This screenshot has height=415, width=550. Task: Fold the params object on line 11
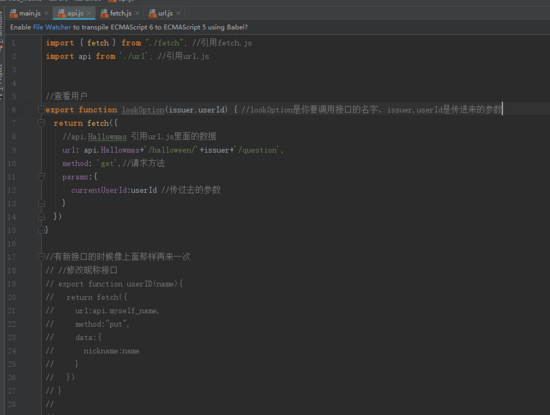point(41,177)
